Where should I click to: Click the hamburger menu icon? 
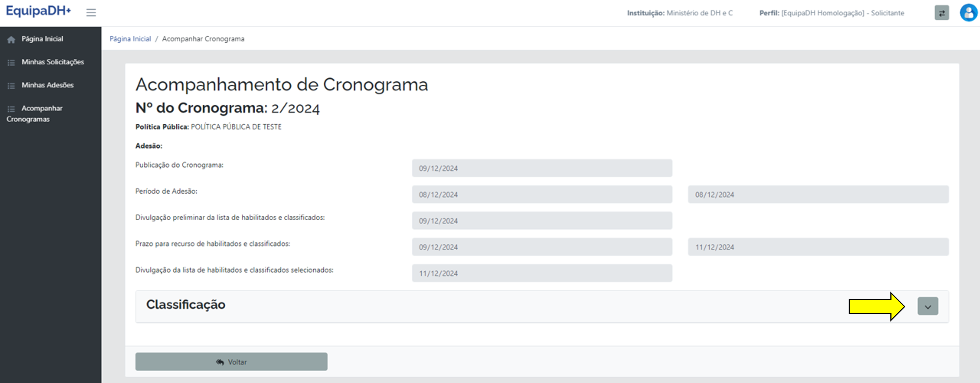91,12
